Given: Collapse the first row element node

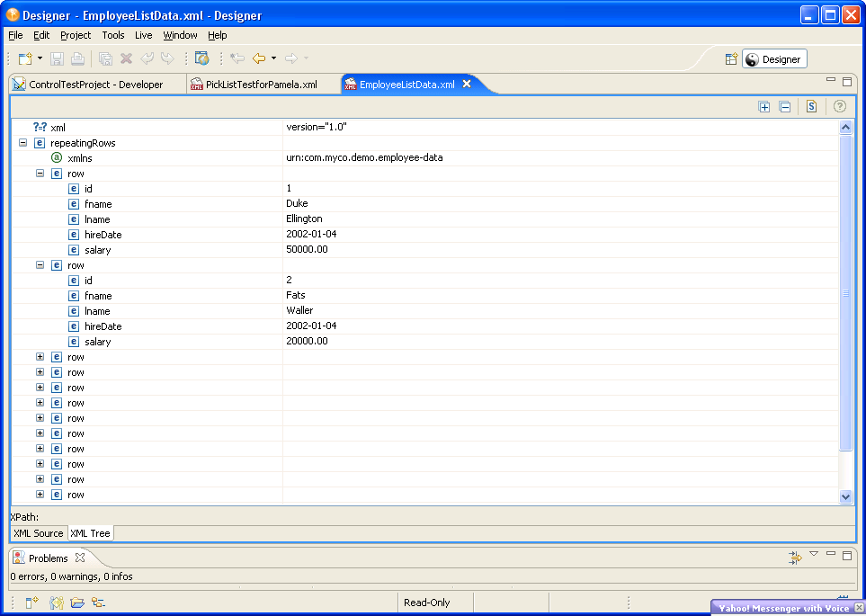Looking at the screenshot, I should pos(40,174).
